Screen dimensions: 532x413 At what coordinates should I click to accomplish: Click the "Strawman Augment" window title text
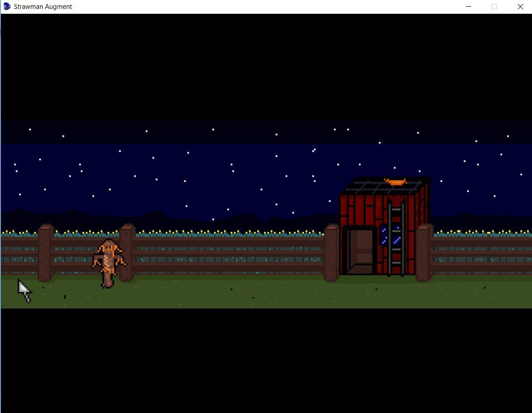point(43,7)
